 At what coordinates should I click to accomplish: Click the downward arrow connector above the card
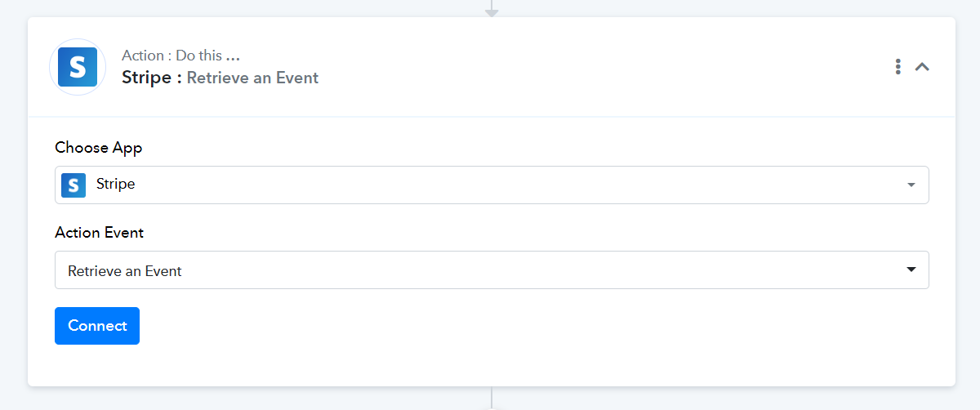tap(491, 9)
